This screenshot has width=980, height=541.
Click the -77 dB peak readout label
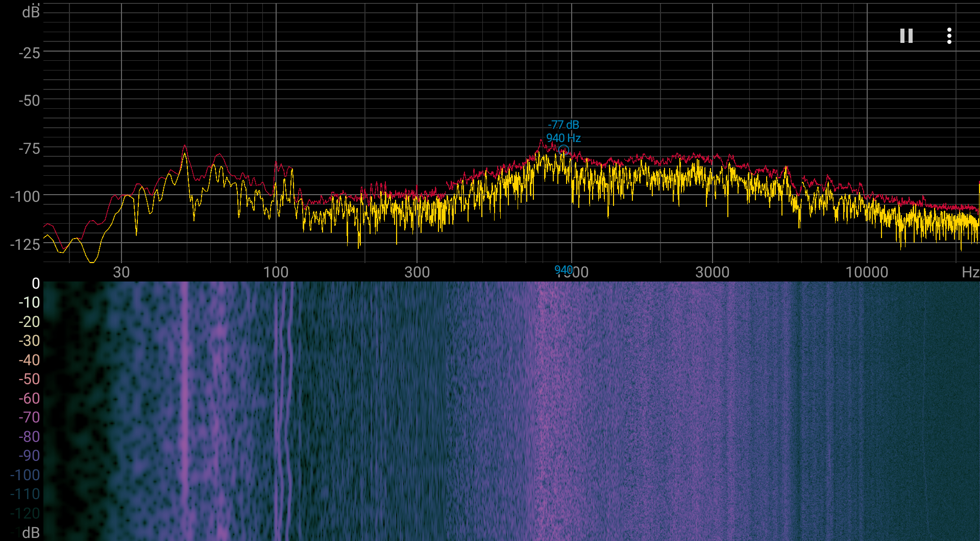point(563,125)
